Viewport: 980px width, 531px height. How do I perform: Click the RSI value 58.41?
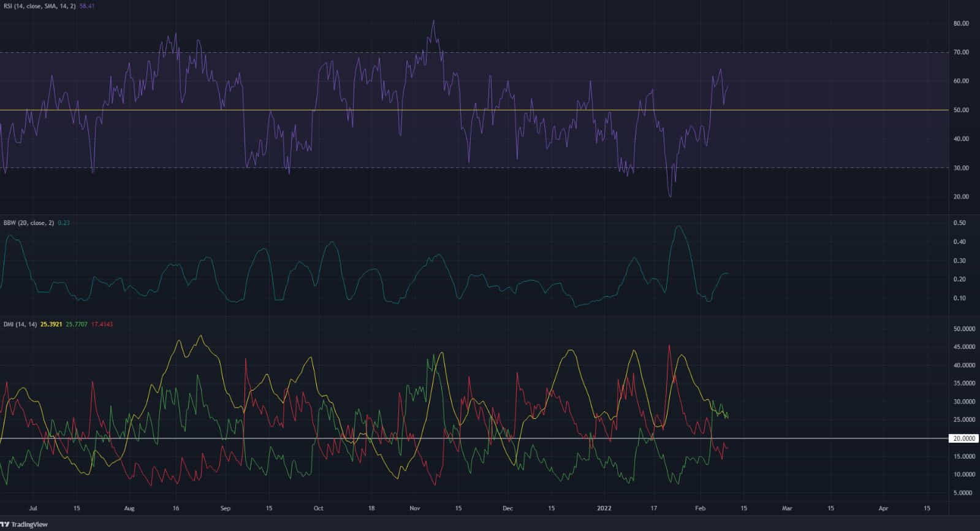(x=87, y=6)
